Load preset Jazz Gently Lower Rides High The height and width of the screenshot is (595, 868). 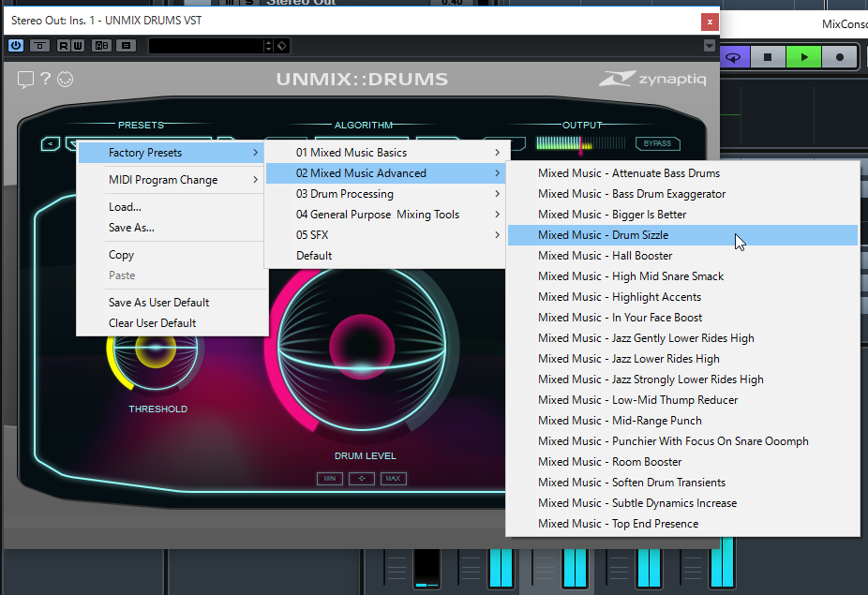pyautogui.click(x=682, y=338)
